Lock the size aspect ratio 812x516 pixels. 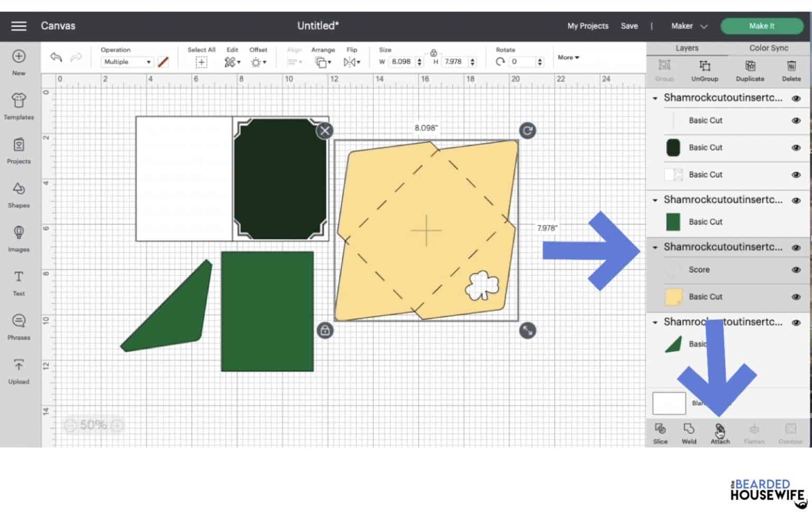pos(433,53)
